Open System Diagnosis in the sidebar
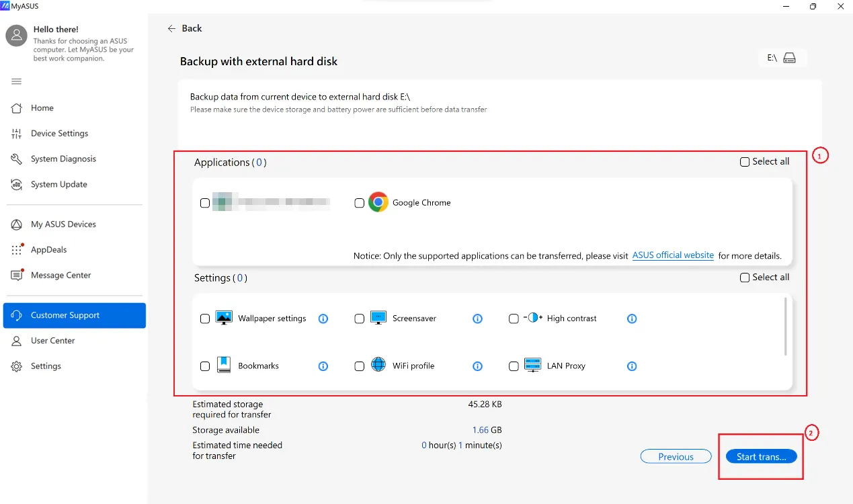The width and height of the screenshot is (853, 504). tap(63, 159)
